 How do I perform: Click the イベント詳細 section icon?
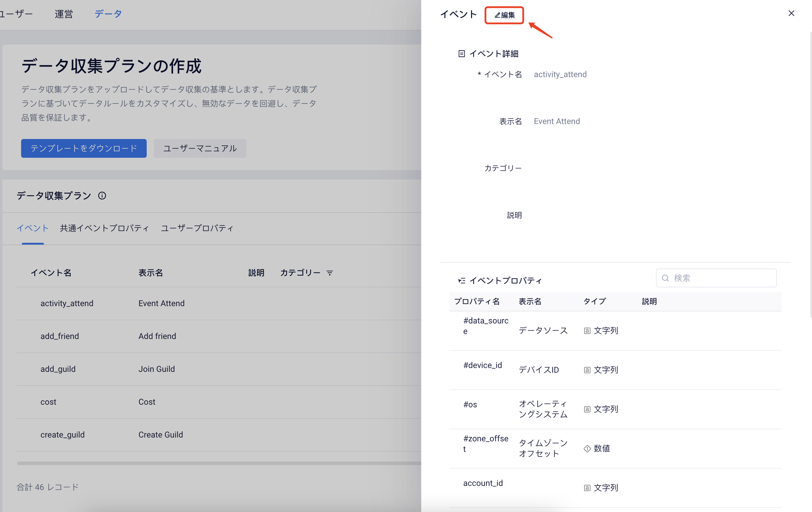461,54
